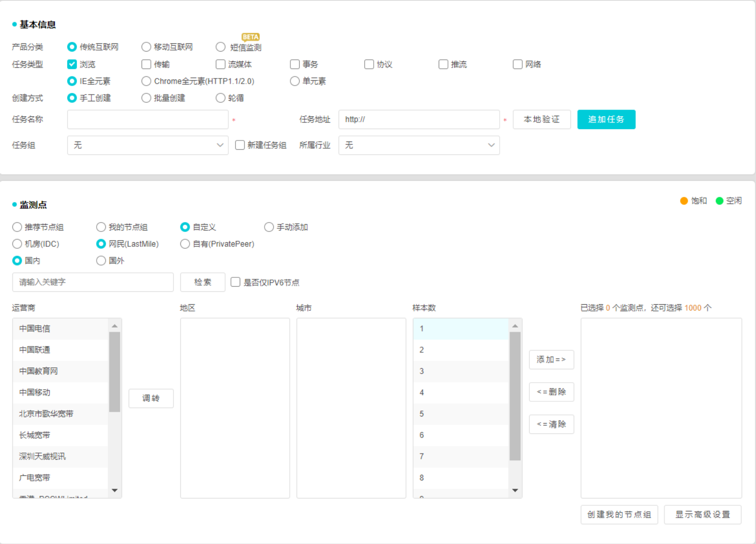Click the 显示高级设置 button

[x=702, y=515]
